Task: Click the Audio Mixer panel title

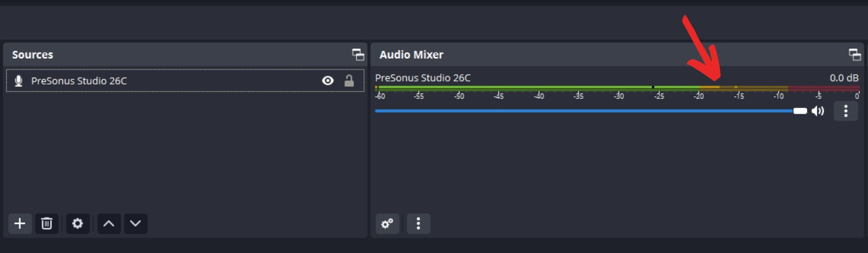Action: [411, 55]
